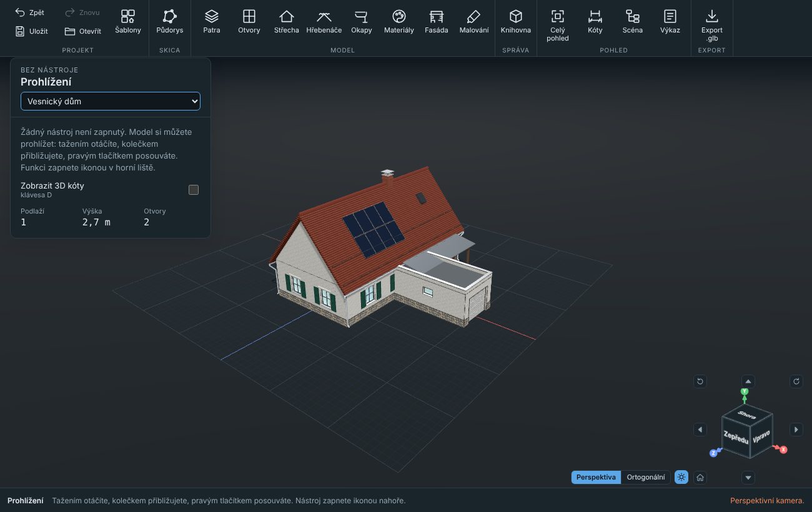Save project using Uložit
Image resolution: width=812 pixels, height=512 pixels.
[31, 31]
